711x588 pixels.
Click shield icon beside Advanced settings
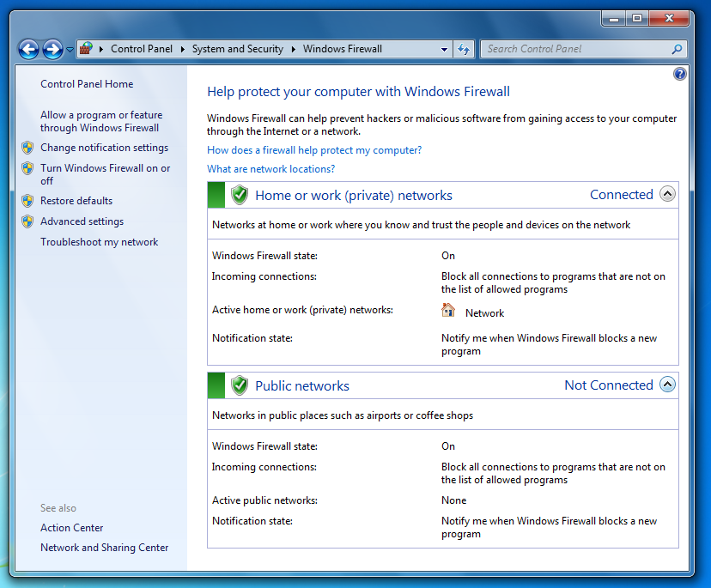click(27, 221)
